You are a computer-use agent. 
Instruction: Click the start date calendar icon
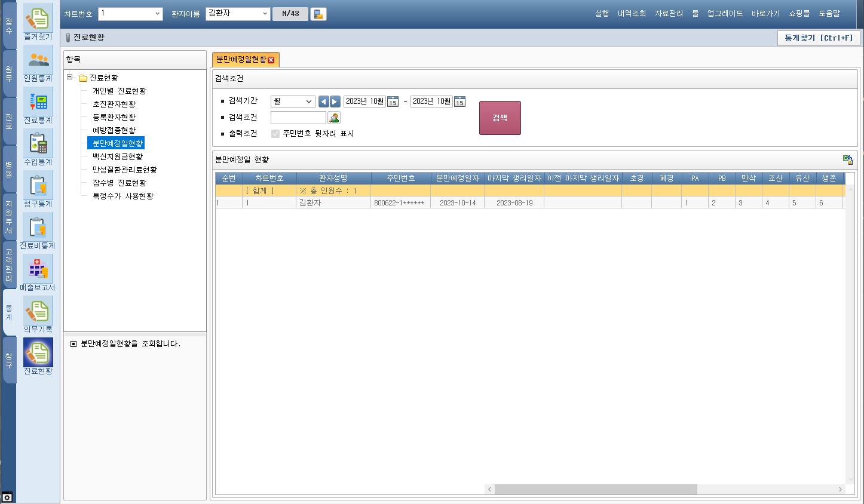click(x=393, y=102)
